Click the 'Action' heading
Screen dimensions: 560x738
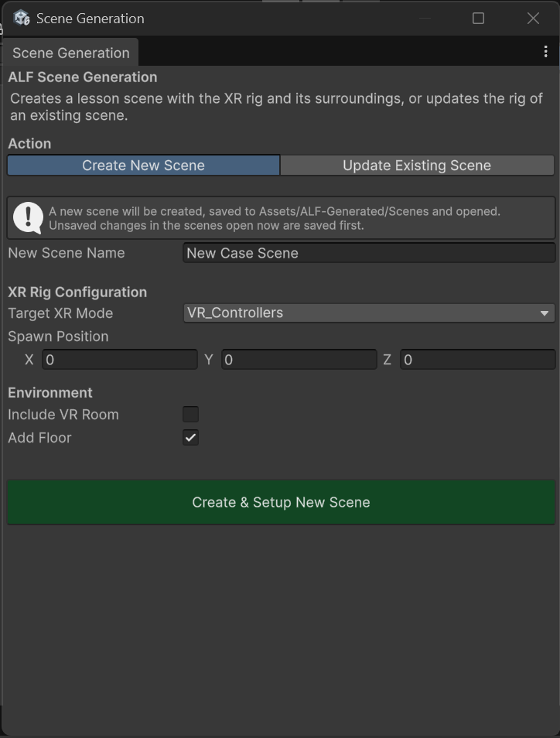tap(29, 143)
